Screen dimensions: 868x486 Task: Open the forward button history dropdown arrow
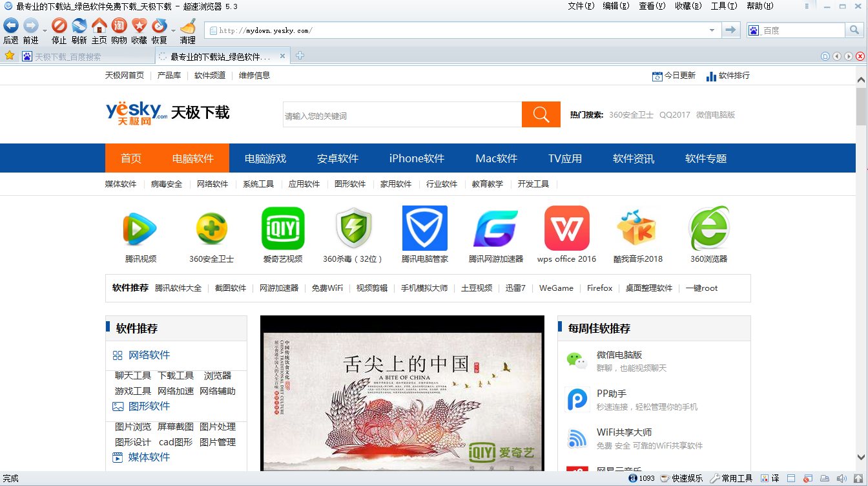(45, 30)
